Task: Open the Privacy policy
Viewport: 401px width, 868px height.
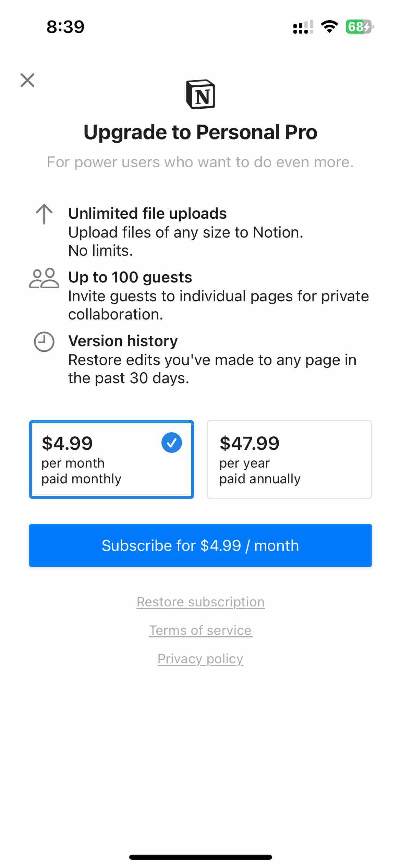Action: pos(200,659)
